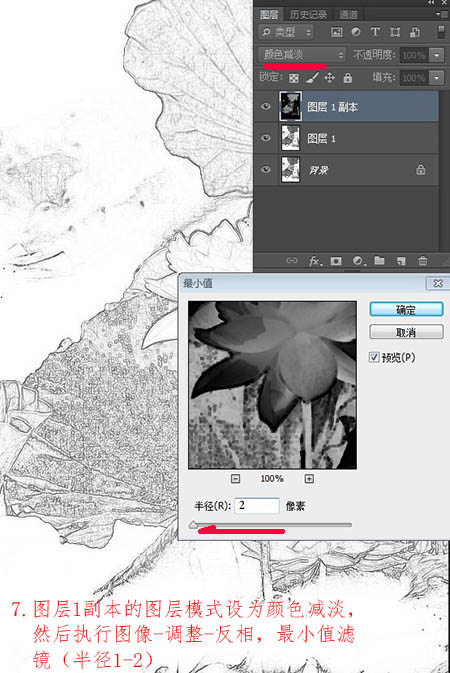Toggle the 预览(P) checkbox
Screen dimensions: 450x673
pos(374,357)
